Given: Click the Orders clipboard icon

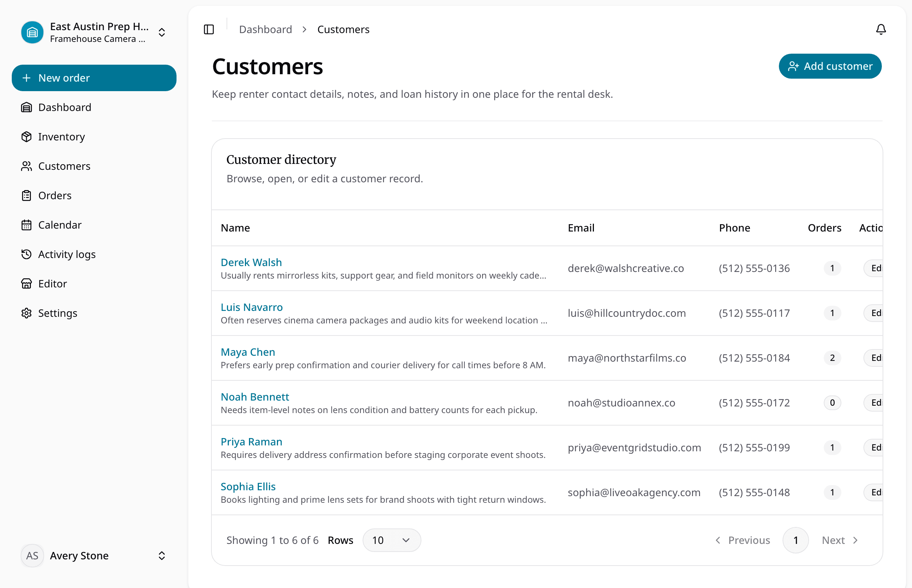Looking at the screenshot, I should tap(26, 196).
